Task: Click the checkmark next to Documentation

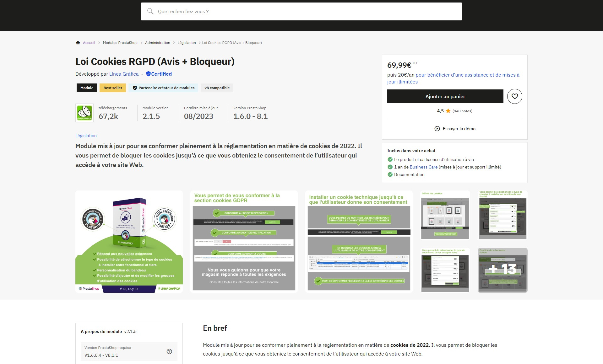Action: click(390, 174)
